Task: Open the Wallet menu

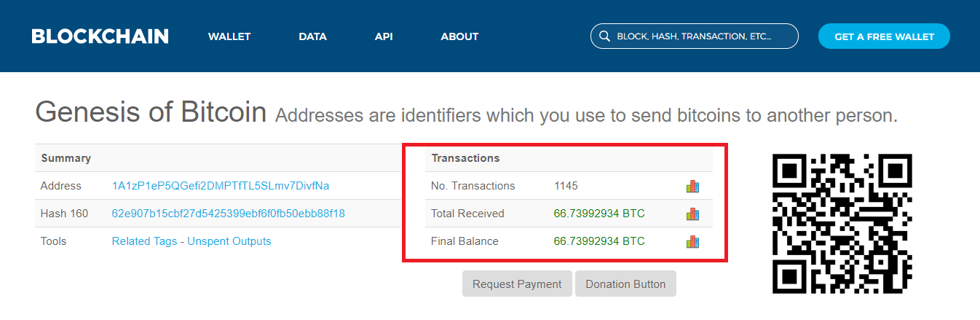Action: pyautogui.click(x=229, y=36)
